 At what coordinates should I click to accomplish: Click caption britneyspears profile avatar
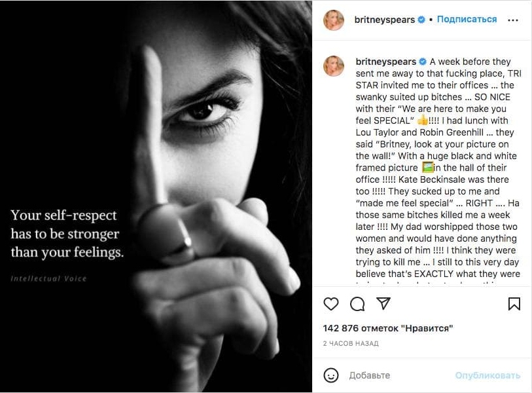tap(334, 65)
